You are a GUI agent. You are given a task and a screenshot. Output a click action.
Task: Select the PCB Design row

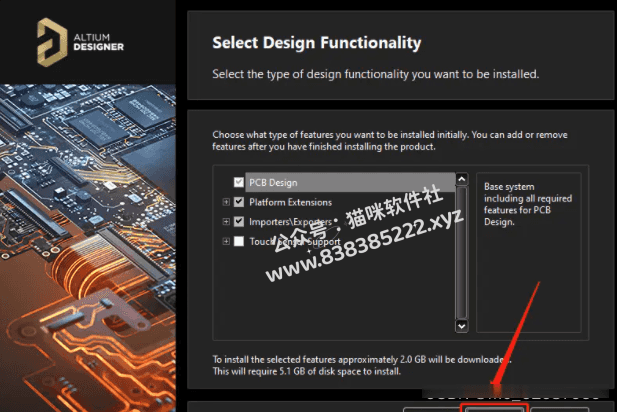pos(350,182)
